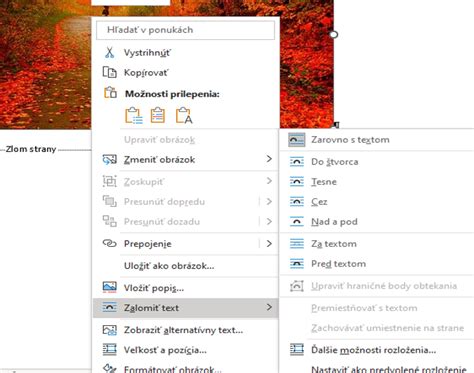Paste with merge formatting icon

tap(158, 115)
